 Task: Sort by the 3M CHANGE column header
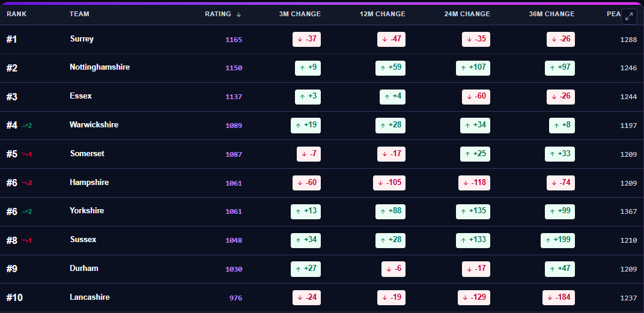pos(300,14)
